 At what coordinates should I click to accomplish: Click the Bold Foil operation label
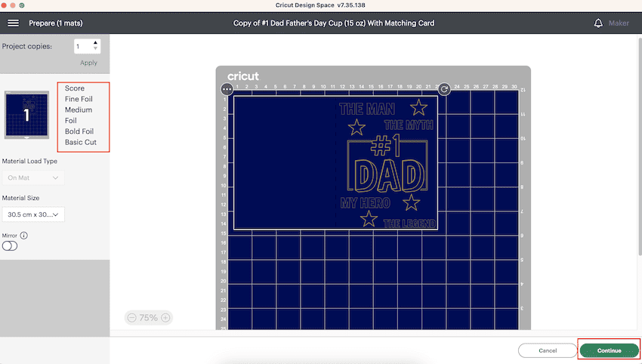tap(79, 131)
